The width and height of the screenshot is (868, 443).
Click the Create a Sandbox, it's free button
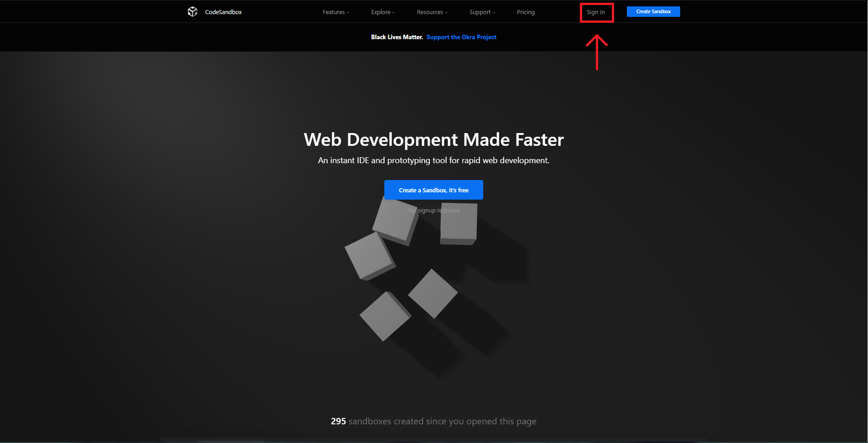434,190
